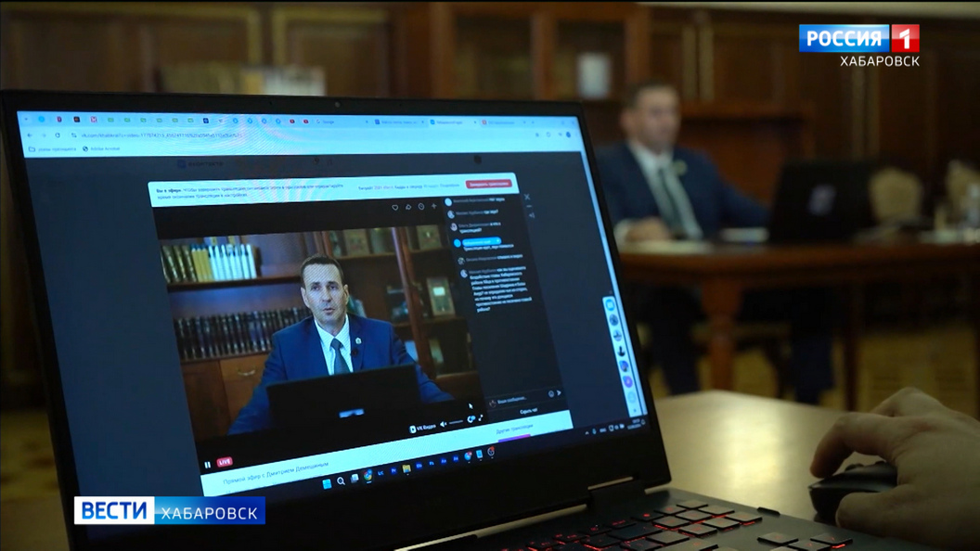Add the video with the plus icon
The image size is (980, 551).
[434, 206]
